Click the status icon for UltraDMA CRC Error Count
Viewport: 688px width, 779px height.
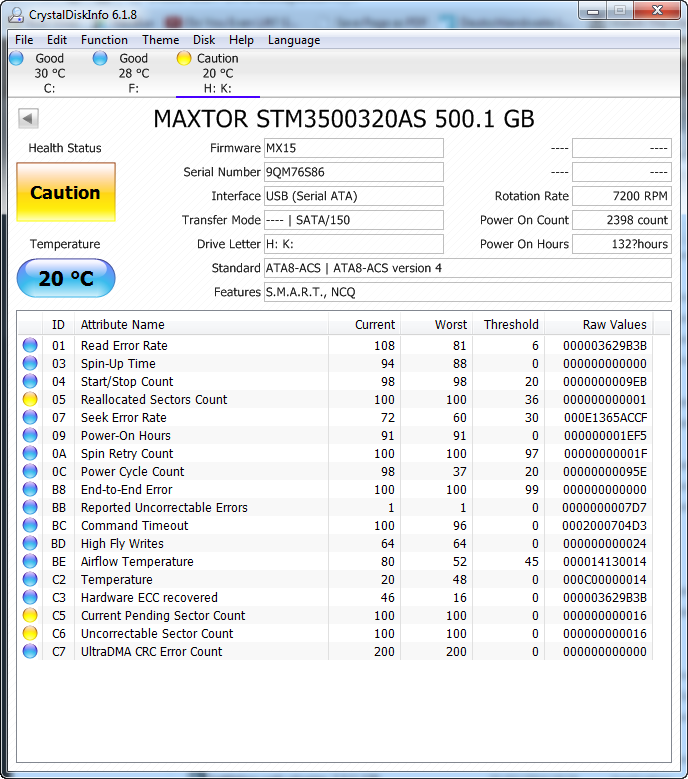point(30,651)
